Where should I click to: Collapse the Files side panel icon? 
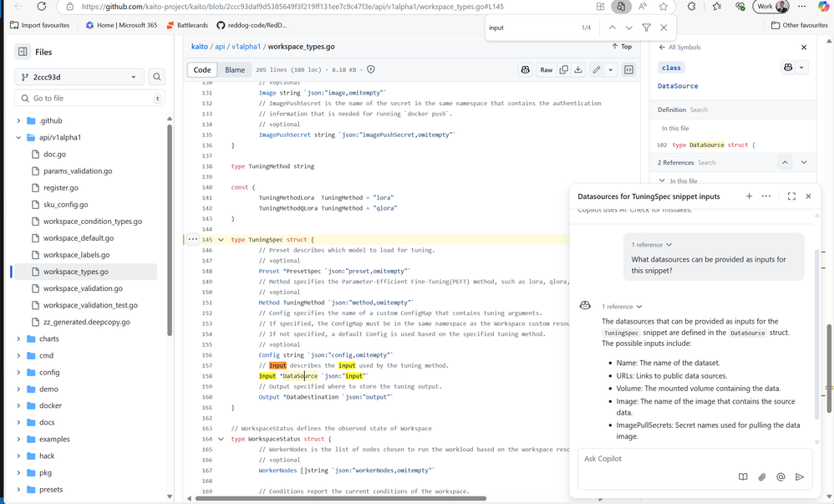(x=23, y=52)
